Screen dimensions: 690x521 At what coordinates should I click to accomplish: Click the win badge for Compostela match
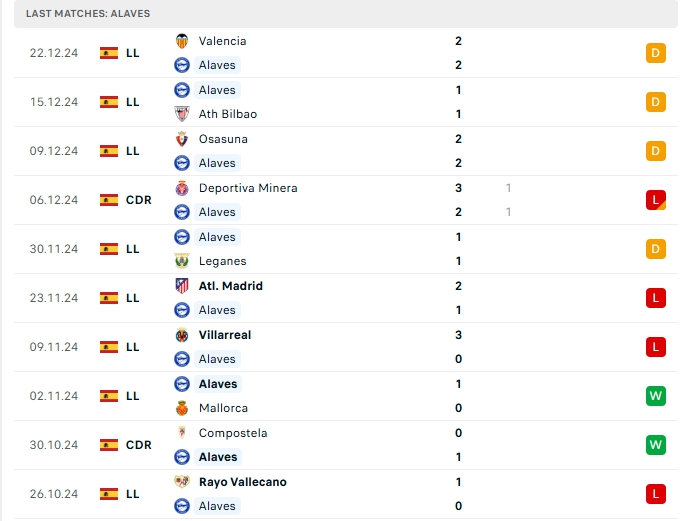pos(656,445)
